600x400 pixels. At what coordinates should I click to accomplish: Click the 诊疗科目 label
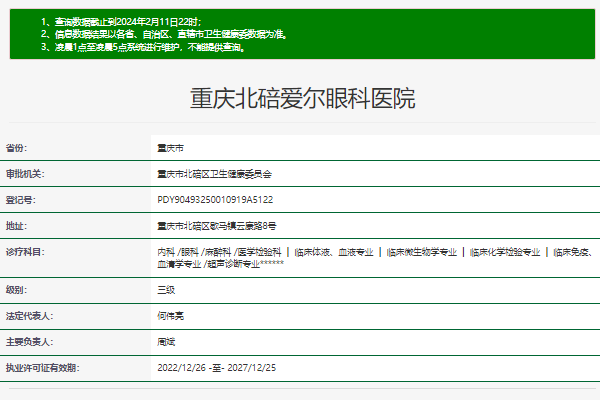click(x=25, y=252)
